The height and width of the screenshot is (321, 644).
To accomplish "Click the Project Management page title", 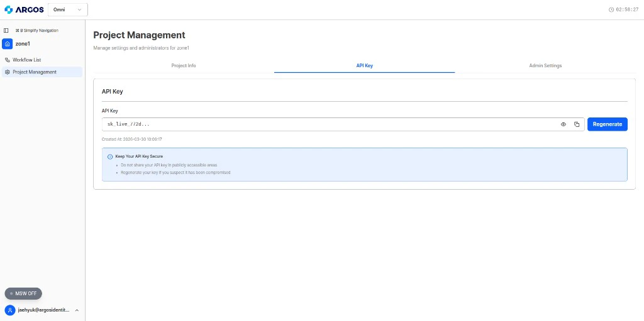I will point(139,35).
